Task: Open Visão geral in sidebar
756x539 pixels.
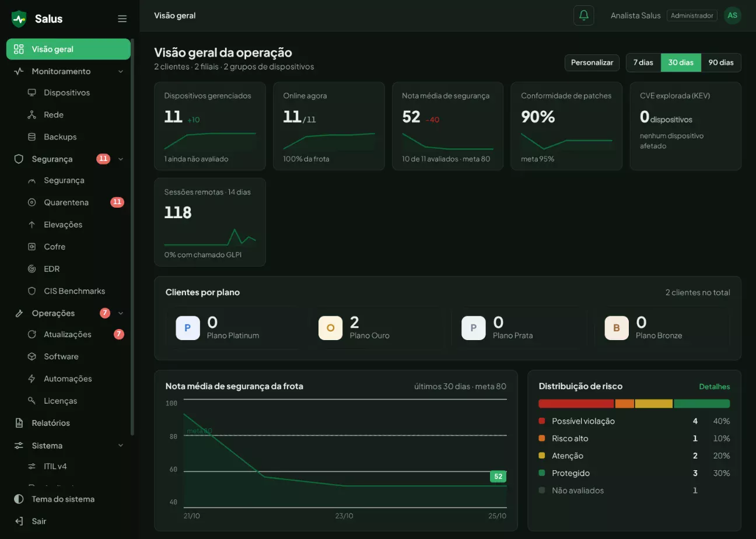Action: [68, 49]
